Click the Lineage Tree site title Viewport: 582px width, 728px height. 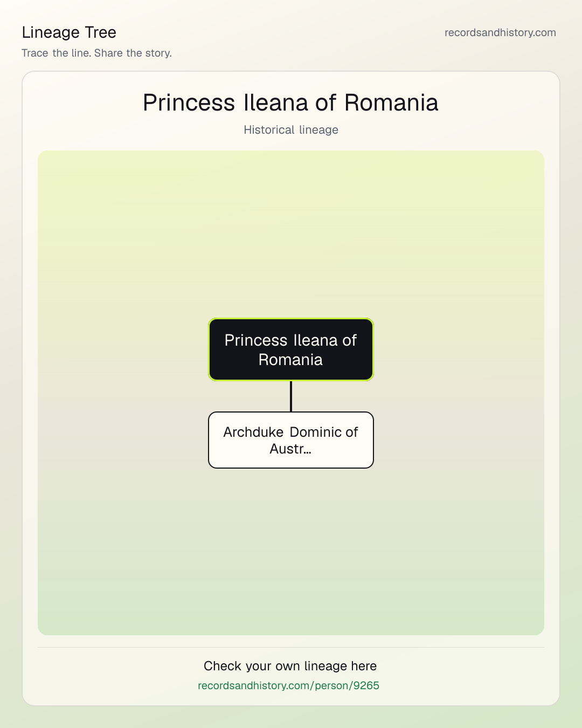point(69,32)
